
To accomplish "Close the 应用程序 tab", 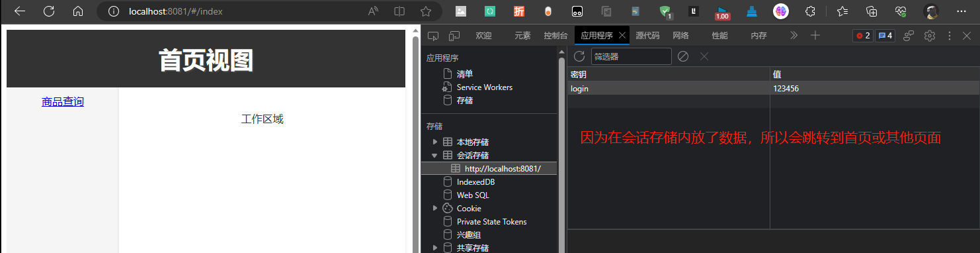I will 623,36.
